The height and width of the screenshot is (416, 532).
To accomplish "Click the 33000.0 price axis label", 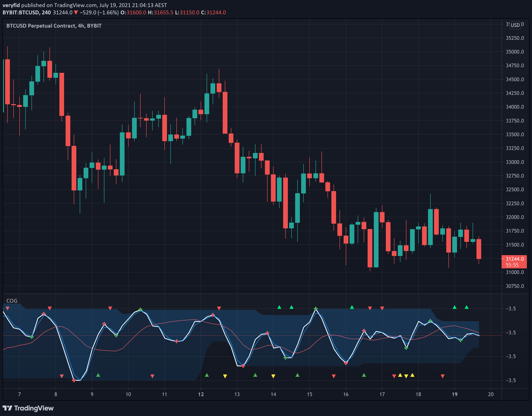I will (515, 162).
